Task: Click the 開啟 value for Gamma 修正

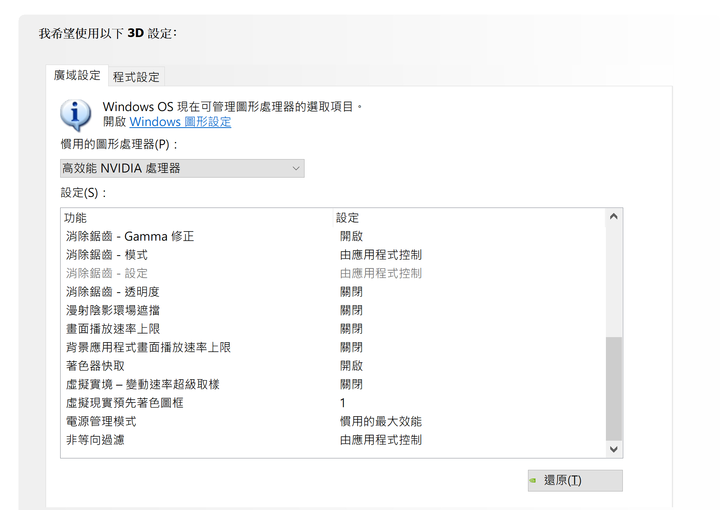Action: click(x=351, y=236)
